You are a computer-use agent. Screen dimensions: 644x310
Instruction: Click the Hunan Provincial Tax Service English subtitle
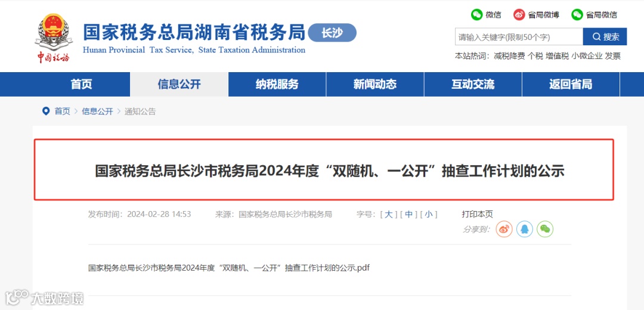tap(194, 50)
